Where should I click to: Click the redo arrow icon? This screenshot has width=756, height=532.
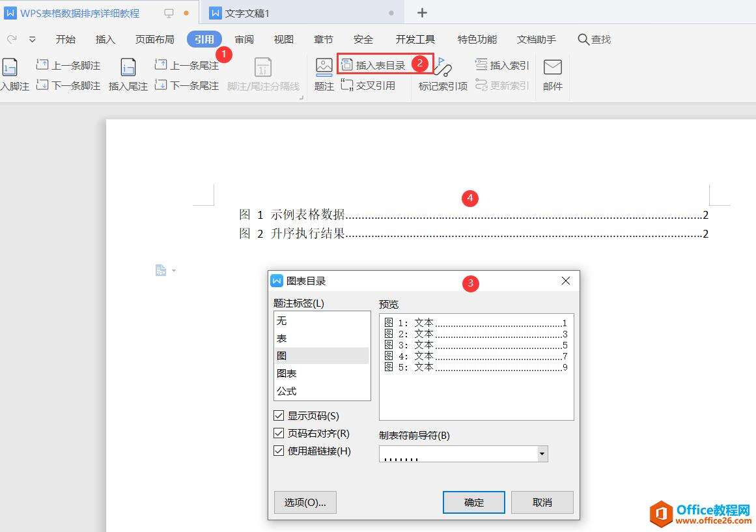tap(12, 39)
